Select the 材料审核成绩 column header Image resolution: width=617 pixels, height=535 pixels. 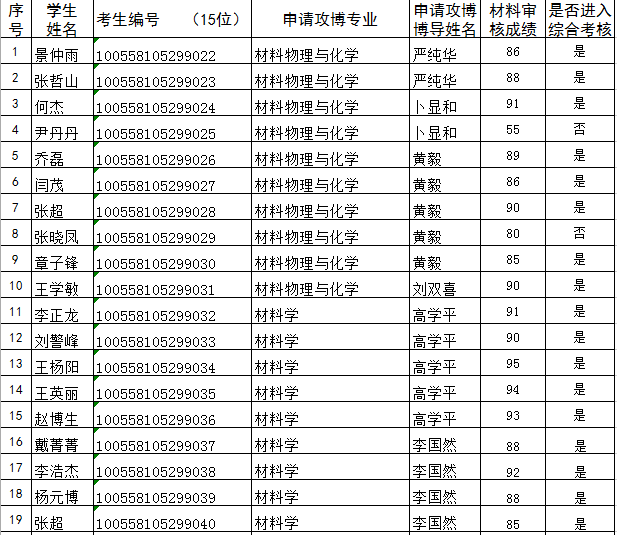[514, 19]
